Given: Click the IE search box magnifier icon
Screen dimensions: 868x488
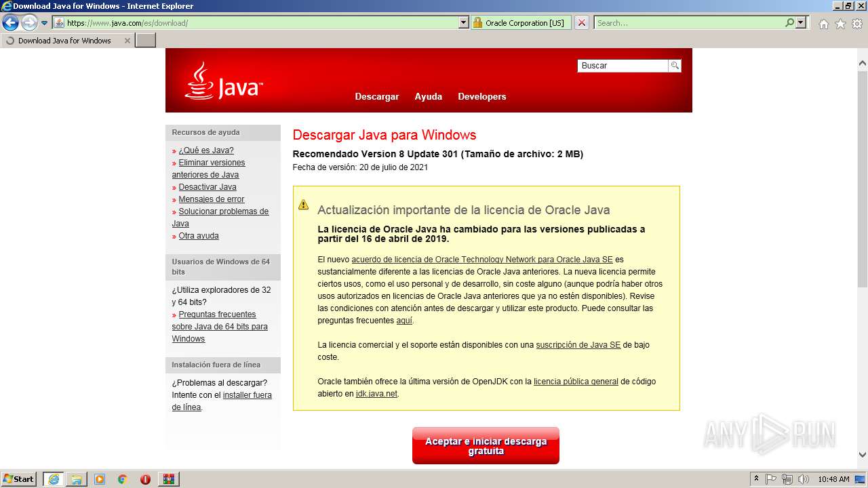Looking at the screenshot, I should tap(789, 23).
